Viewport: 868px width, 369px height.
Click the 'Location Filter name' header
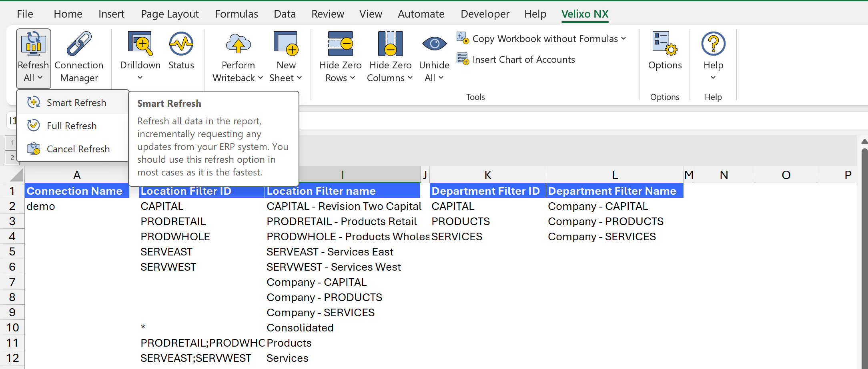point(343,191)
